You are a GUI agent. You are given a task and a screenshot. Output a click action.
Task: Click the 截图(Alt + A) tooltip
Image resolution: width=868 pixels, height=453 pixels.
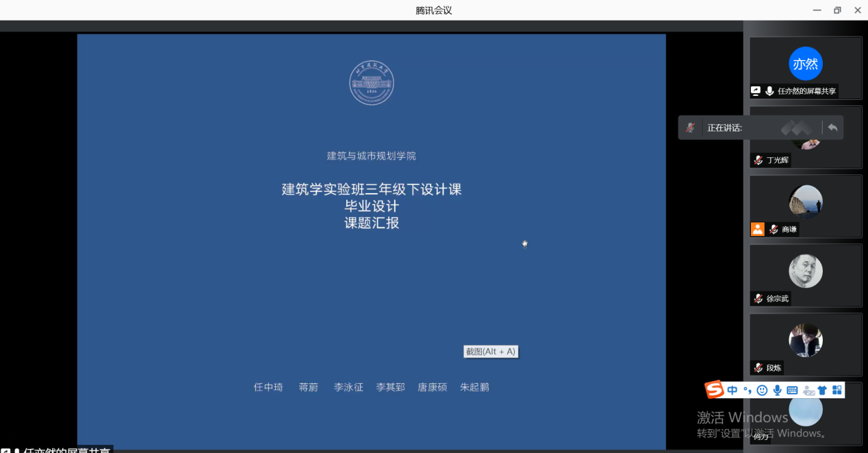[x=490, y=352]
